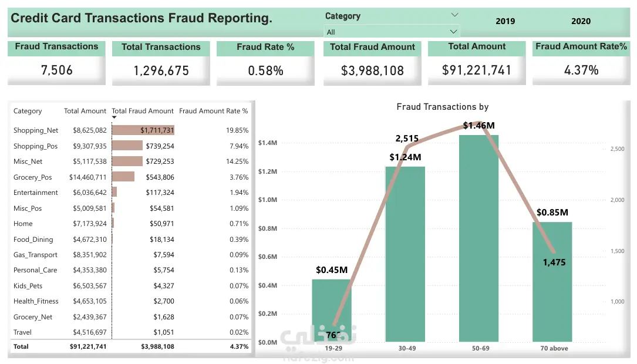Select the Fraud Rate % card
This screenshot has width=637, height=364.
click(265, 63)
